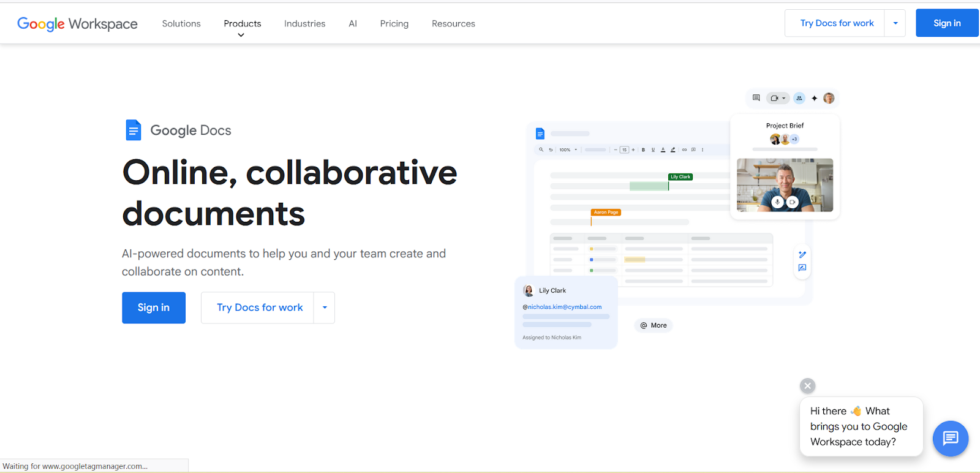980x473 pixels.
Task: Click the minus font size button in the illustration
Action: coord(616,149)
